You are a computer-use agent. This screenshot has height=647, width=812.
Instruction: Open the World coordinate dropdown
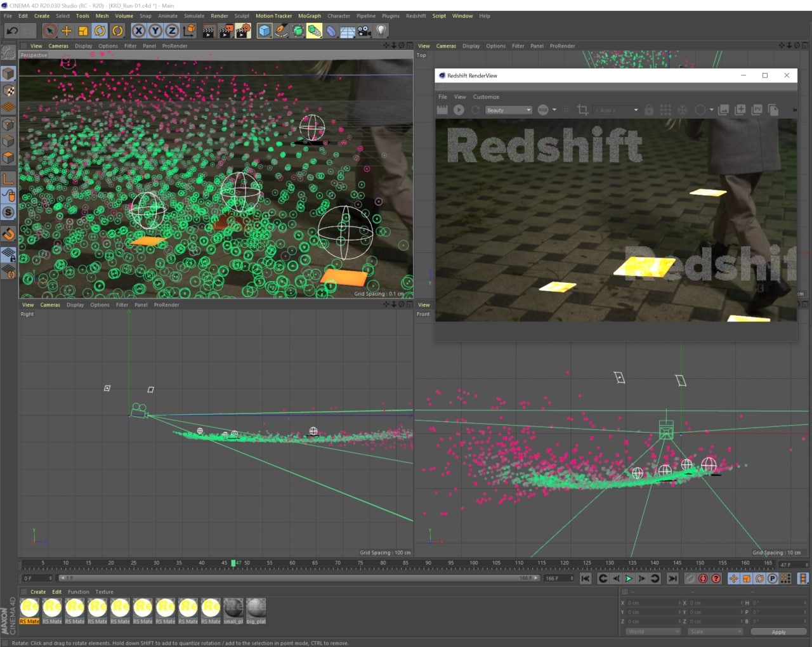pos(653,632)
